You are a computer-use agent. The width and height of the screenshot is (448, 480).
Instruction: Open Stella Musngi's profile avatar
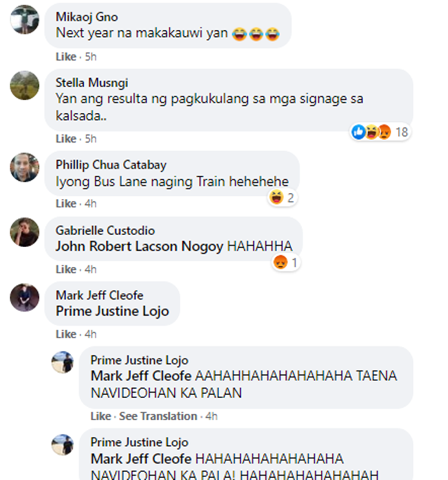(x=24, y=85)
